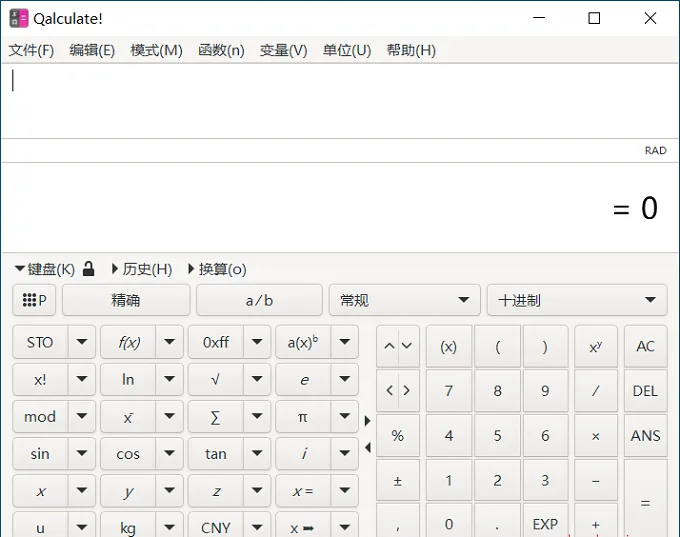Click the ± sign toggle key
The height and width of the screenshot is (537, 680).
pyautogui.click(x=398, y=480)
